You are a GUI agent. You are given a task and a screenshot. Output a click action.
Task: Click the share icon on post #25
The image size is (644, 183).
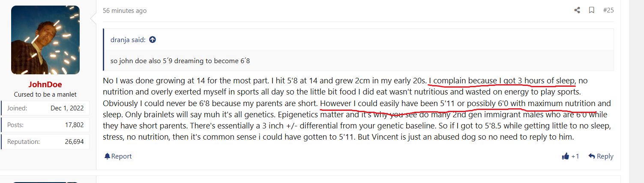[x=577, y=10]
